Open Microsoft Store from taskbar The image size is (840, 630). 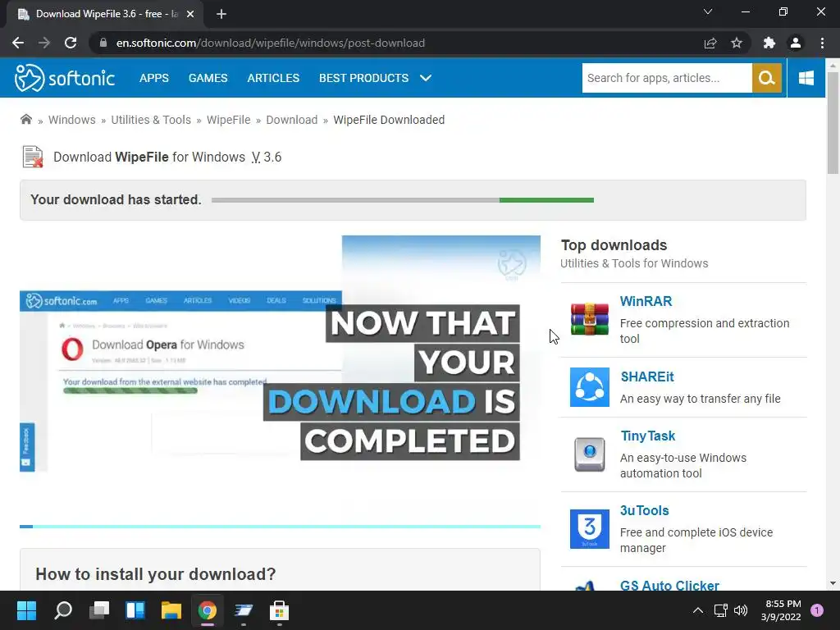pos(279,610)
